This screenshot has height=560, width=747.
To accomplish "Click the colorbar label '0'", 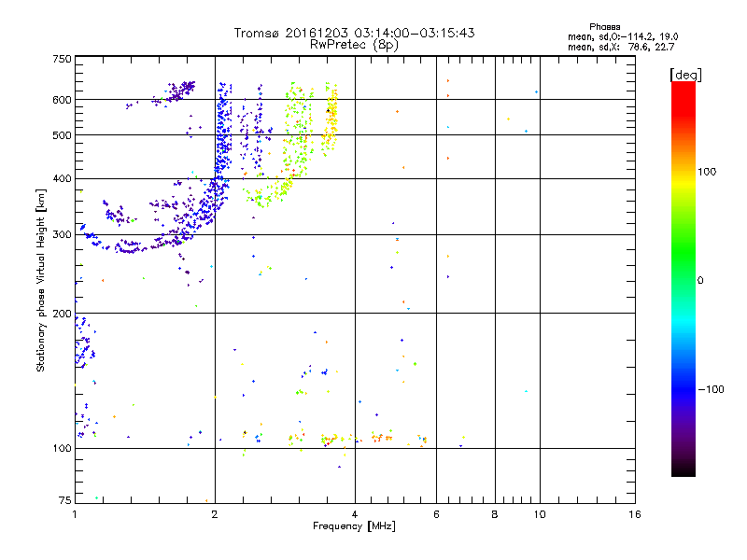I will (x=700, y=281).
